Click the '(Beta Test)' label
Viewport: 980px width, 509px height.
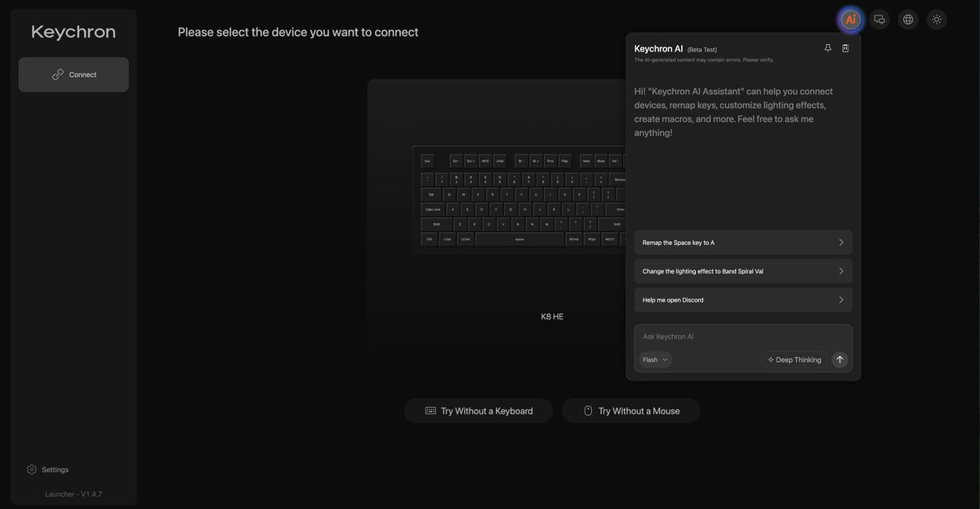(x=702, y=50)
